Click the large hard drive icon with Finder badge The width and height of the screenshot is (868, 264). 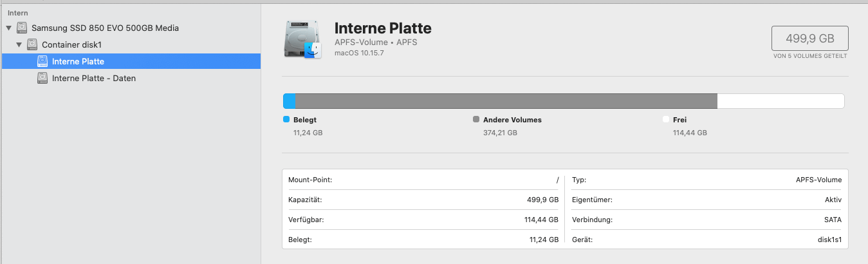(303, 41)
